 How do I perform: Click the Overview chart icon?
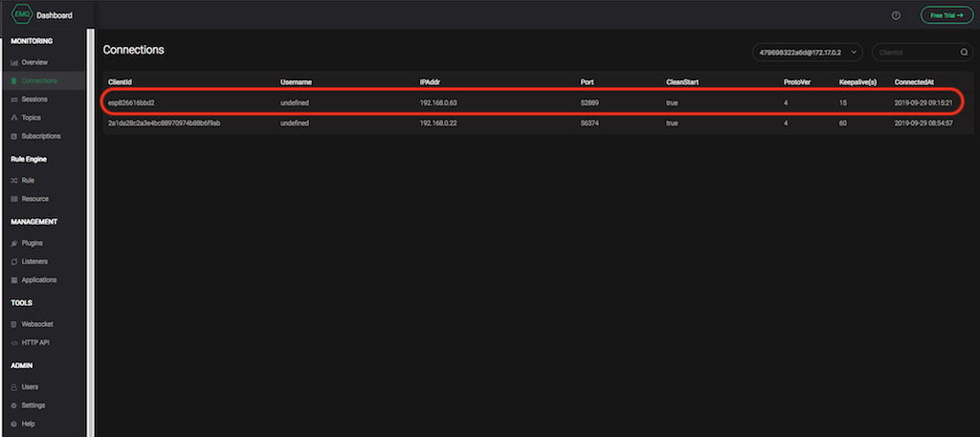pos(14,63)
